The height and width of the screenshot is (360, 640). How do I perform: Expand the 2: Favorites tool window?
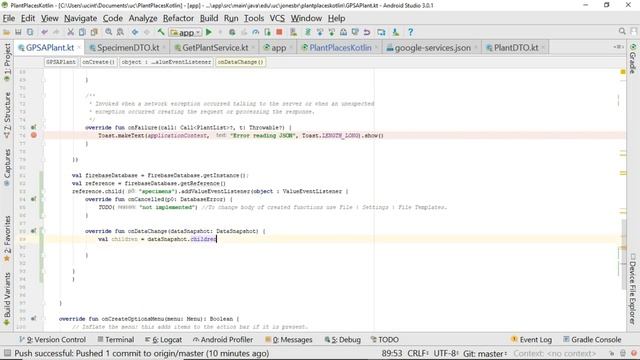[7, 239]
